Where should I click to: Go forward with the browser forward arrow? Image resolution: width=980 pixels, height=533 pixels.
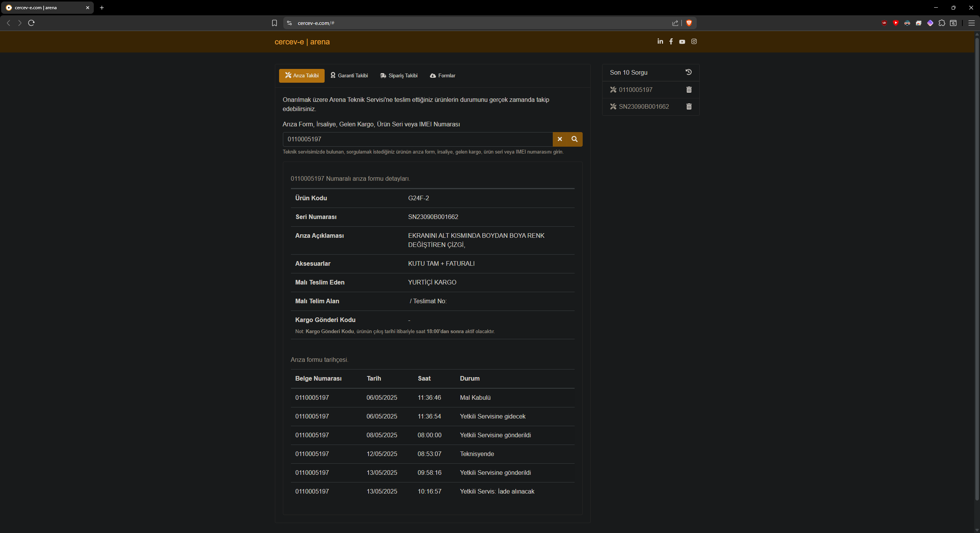click(x=20, y=23)
